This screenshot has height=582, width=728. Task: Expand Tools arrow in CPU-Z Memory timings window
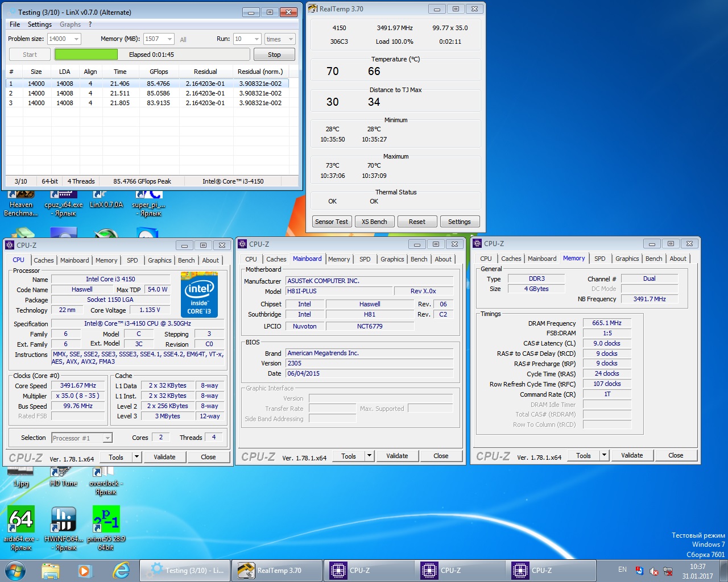[x=604, y=455]
